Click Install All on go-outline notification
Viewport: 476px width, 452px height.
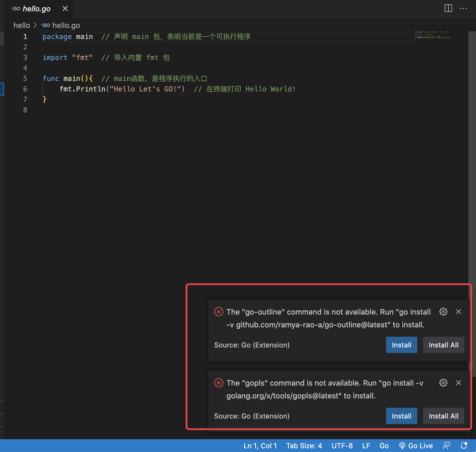point(443,345)
